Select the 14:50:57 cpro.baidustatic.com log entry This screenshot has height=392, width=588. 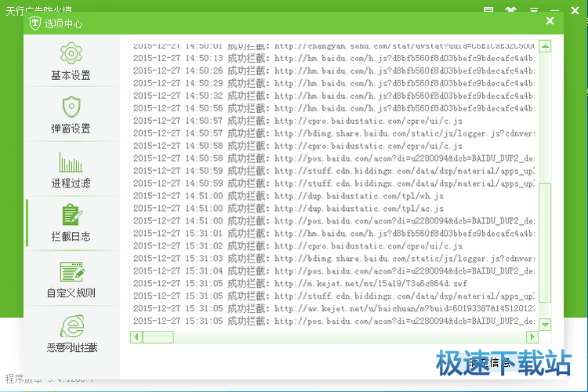pyautogui.click(x=298, y=121)
